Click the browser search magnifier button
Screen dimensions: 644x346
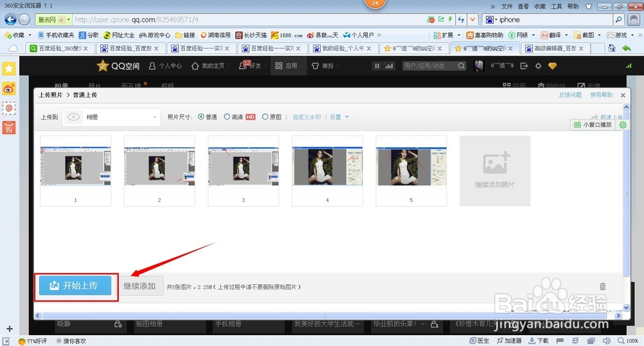coord(618,19)
